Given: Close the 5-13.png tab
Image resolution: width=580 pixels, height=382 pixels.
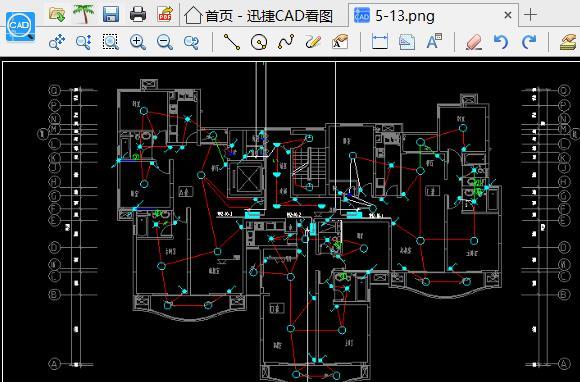Looking at the screenshot, I should 508,15.
